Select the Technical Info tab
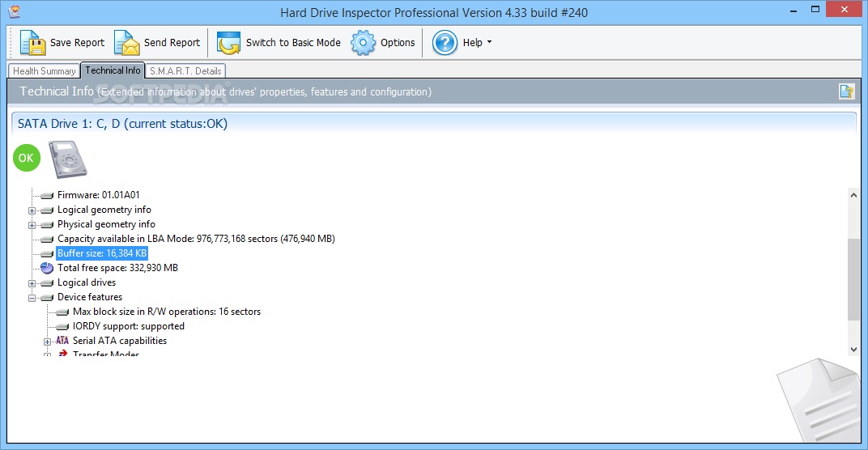 pyautogui.click(x=113, y=70)
